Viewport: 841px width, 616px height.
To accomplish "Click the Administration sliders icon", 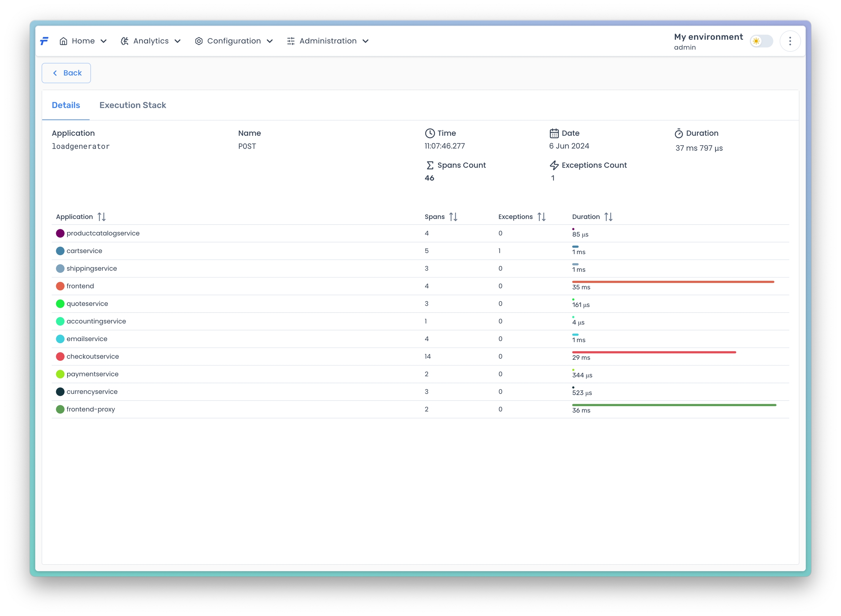I will [x=291, y=41].
